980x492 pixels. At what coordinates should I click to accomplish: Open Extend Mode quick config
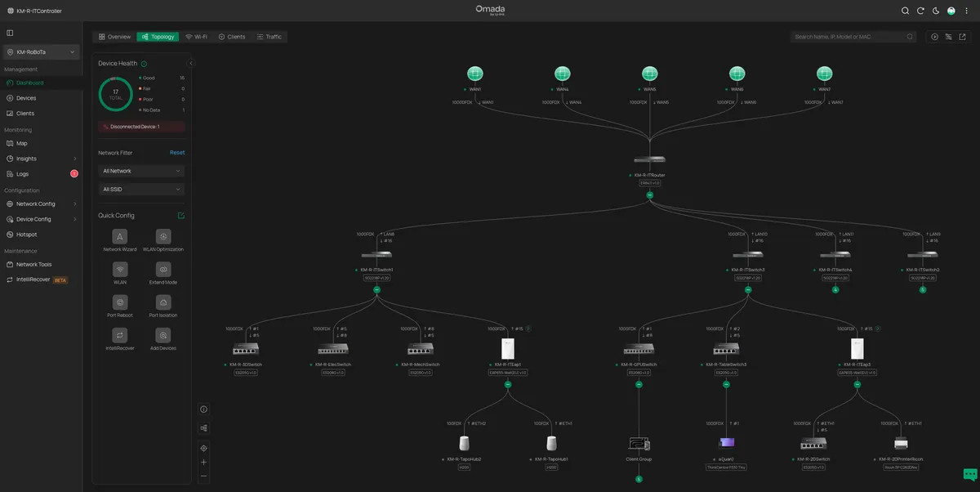pyautogui.click(x=163, y=269)
